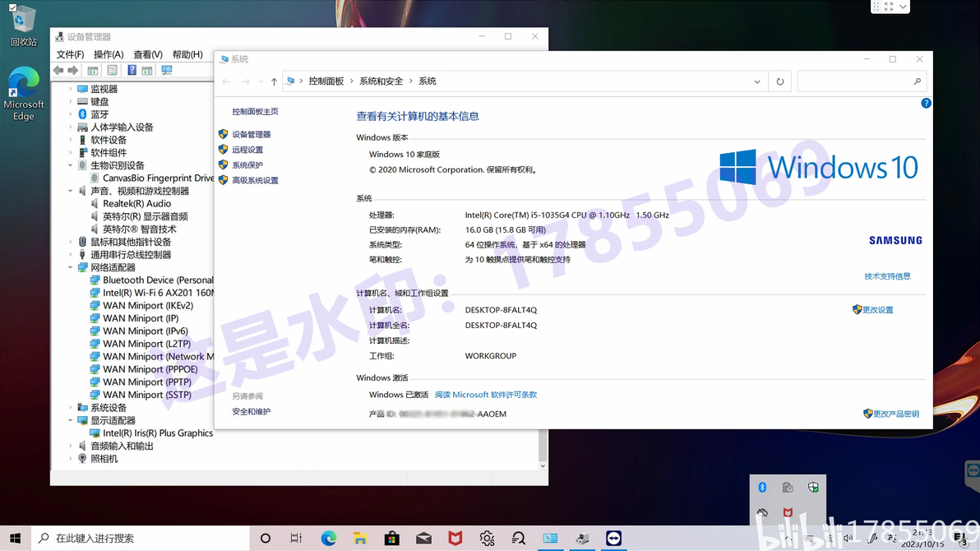The width and height of the screenshot is (980, 551).
Task: Read Microsoft 软件许可条款 link
Action: pyautogui.click(x=486, y=395)
